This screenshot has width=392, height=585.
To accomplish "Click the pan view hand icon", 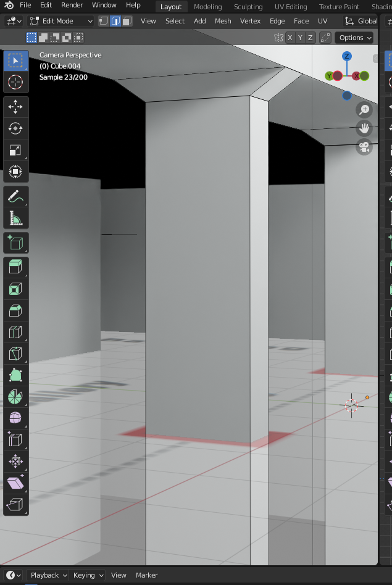I will tap(364, 128).
